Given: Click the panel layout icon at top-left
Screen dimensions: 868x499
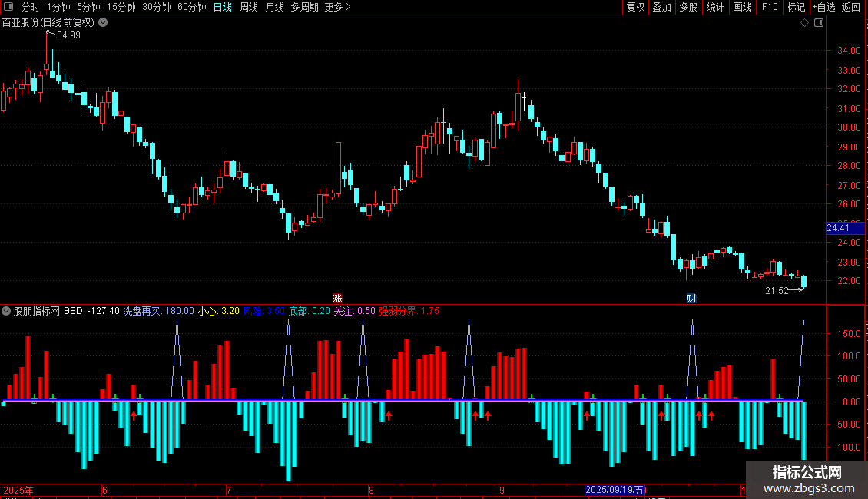Looking at the screenshot, I should click(8, 7).
